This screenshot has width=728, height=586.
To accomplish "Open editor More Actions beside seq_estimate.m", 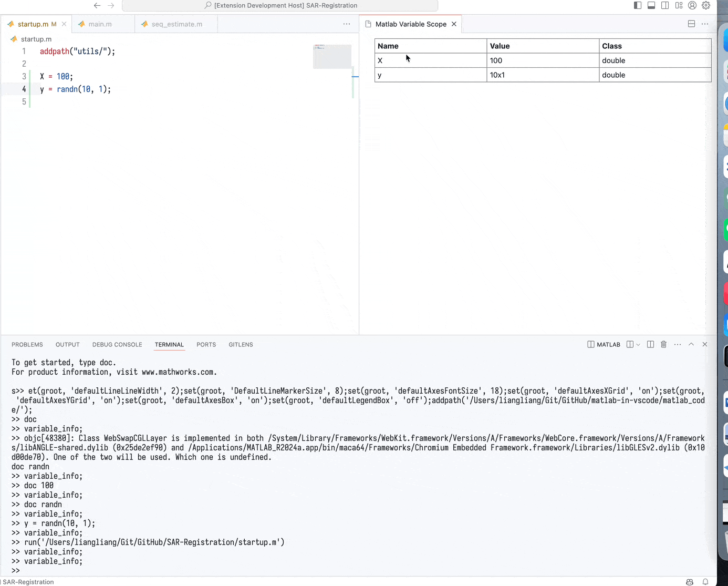I will (347, 24).
